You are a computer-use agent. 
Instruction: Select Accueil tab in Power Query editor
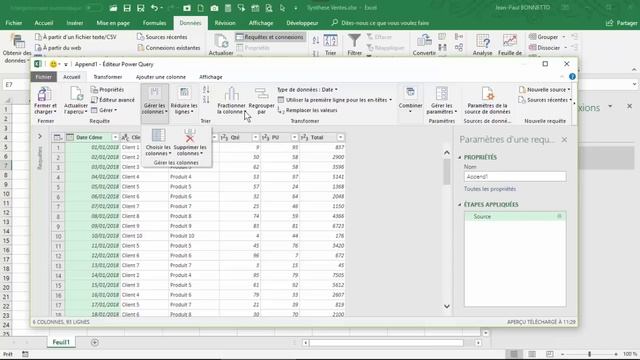coord(71,77)
